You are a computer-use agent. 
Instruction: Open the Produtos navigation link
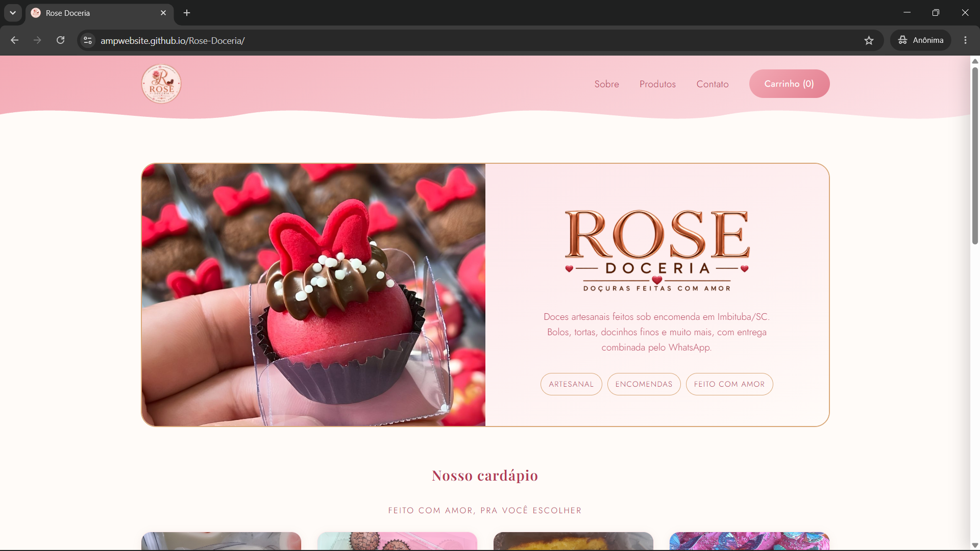coord(657,84)
